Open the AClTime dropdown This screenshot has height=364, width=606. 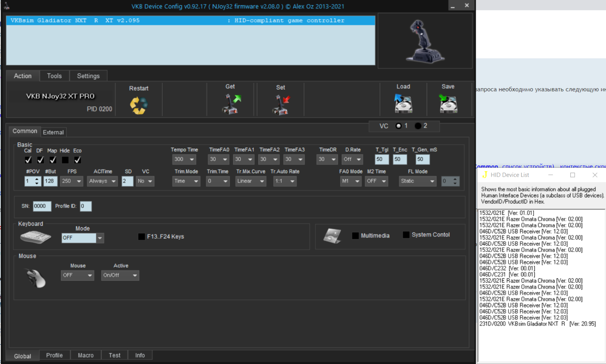tap(102, 181)
